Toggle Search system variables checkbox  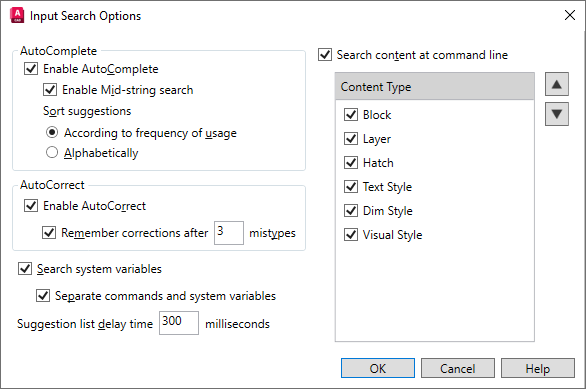25,269
